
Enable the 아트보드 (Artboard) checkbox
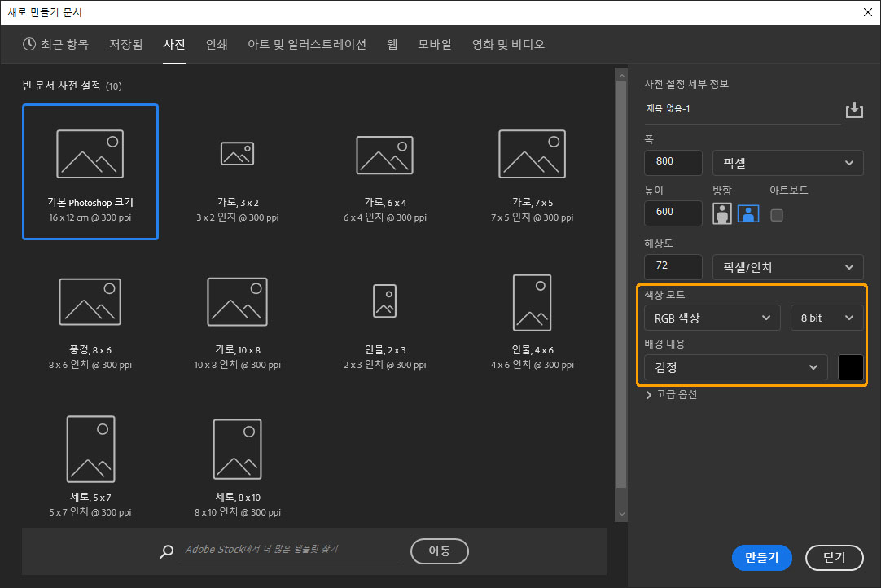[x=775, y=213]
